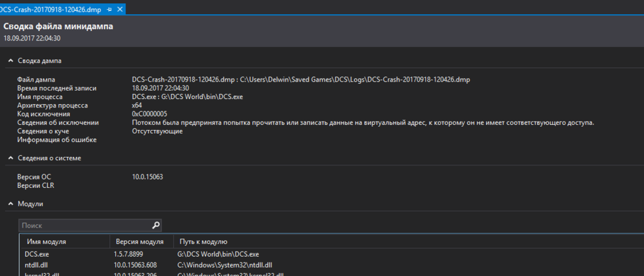
Task: Click OS version value 10.0.15063
Action: click(147, 177)
